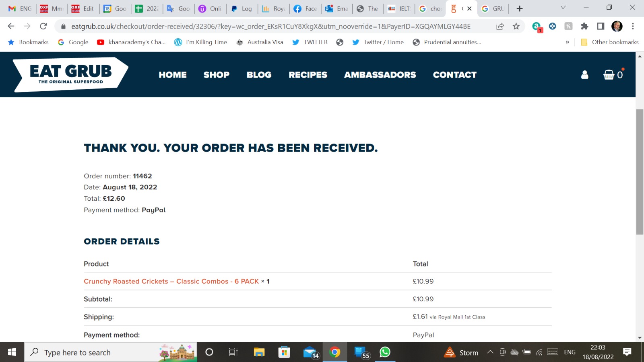Toggle the browser side panel
The height and width of the screenshot is (362, 644).
pos(601,27)
